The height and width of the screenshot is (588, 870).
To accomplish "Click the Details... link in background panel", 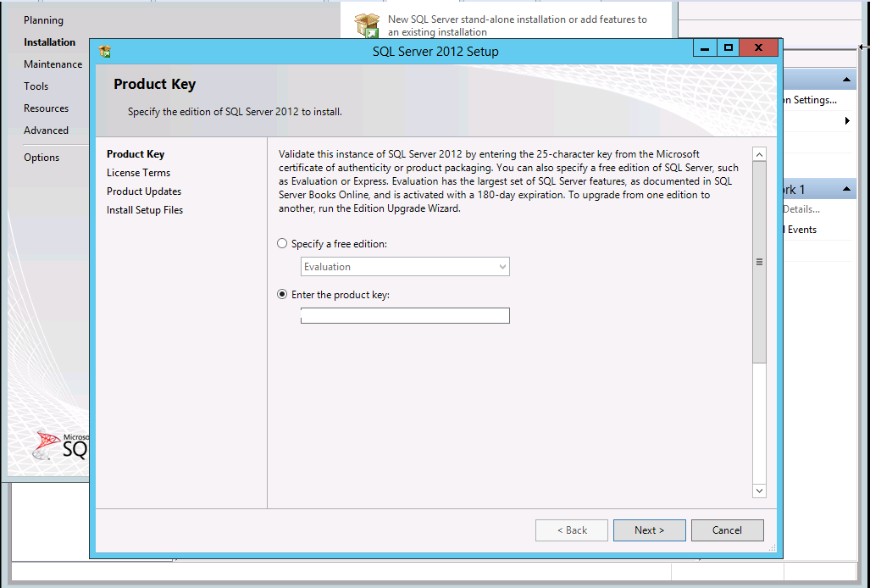I will [x=801, y=209].
